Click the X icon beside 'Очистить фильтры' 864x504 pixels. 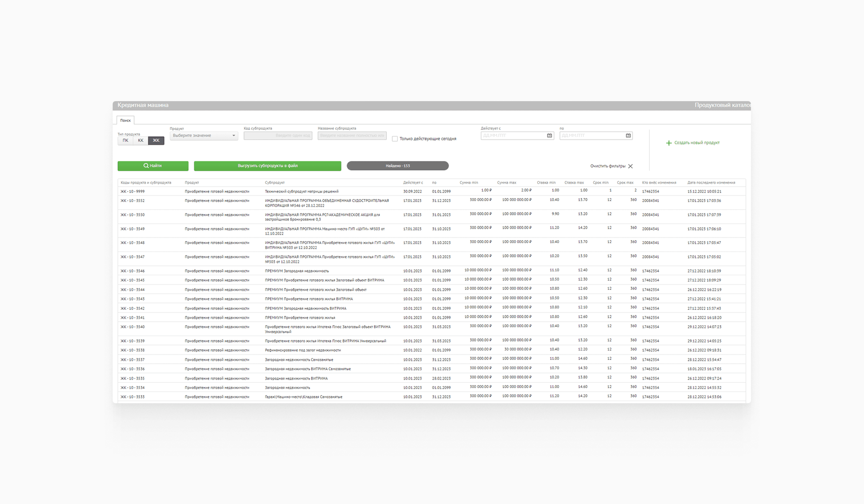click(x=630, y=166)
